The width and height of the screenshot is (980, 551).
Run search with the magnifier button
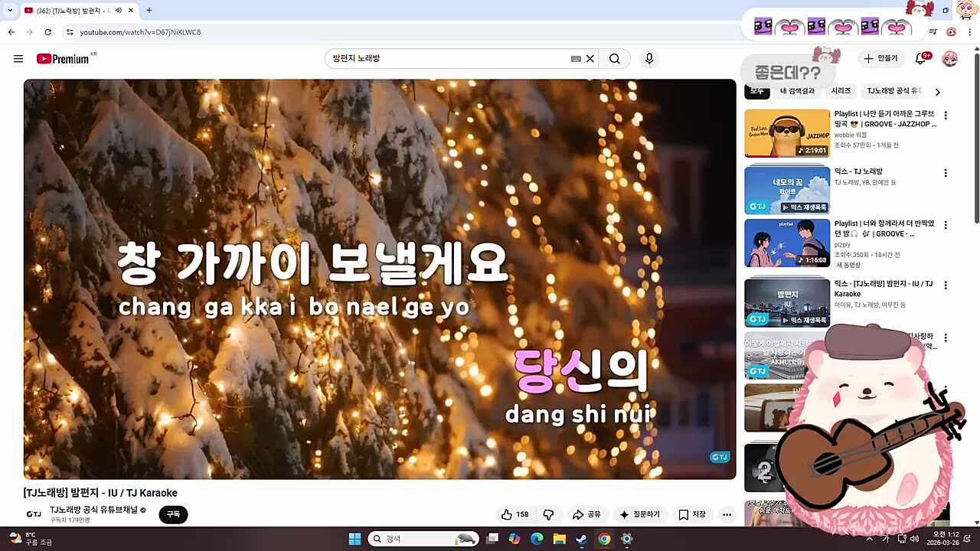tap(615, 59)
